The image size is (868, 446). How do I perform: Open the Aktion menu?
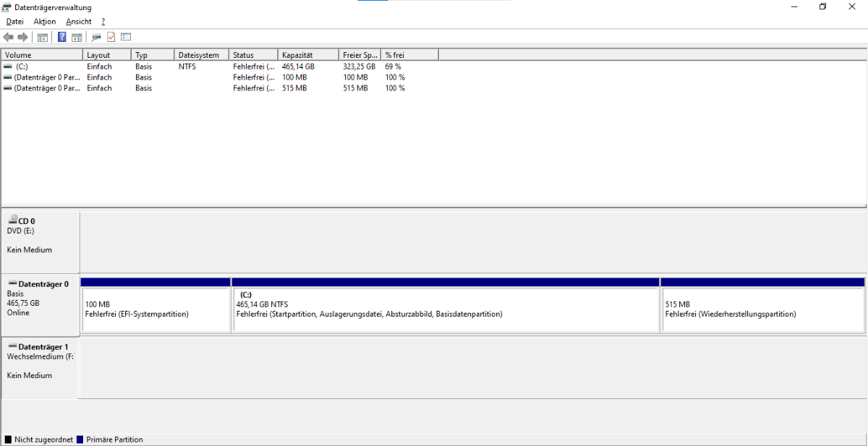[45, 22]
